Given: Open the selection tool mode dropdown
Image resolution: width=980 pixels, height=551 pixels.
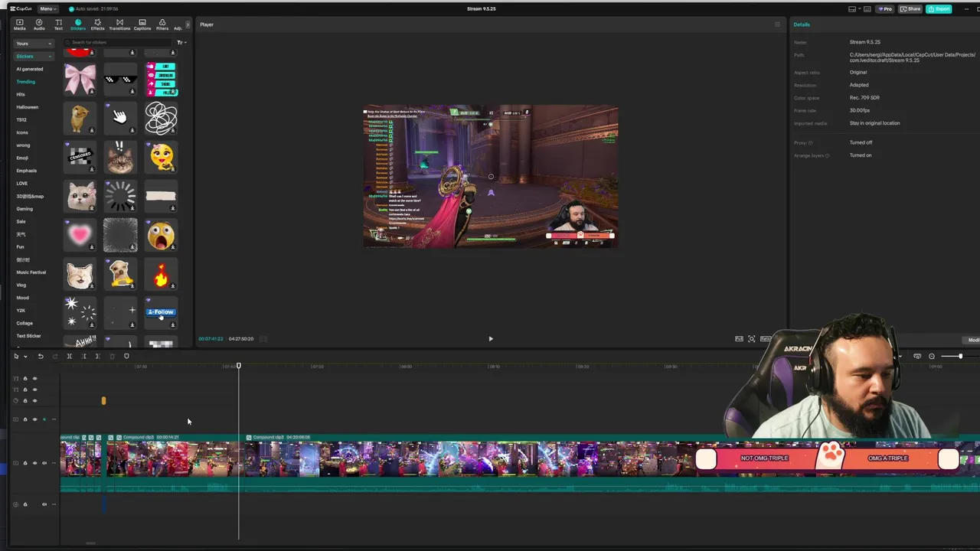Looking at the screenshot, I should 25,357.
